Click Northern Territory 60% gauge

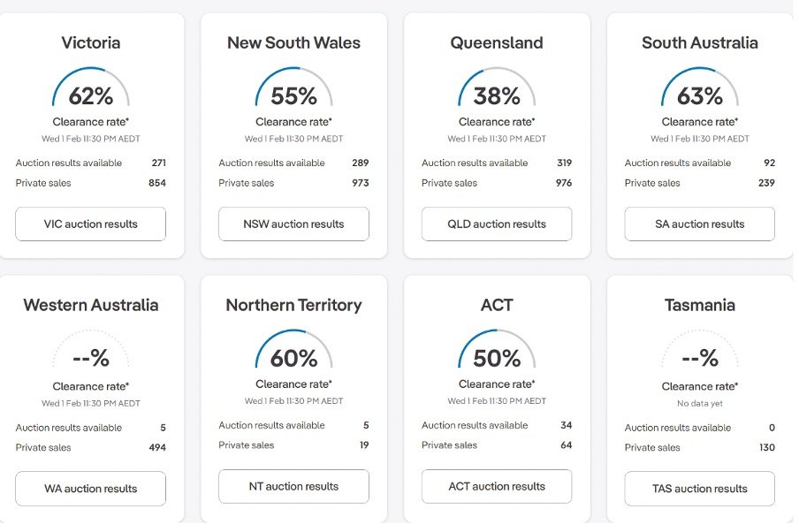(293, 350)
